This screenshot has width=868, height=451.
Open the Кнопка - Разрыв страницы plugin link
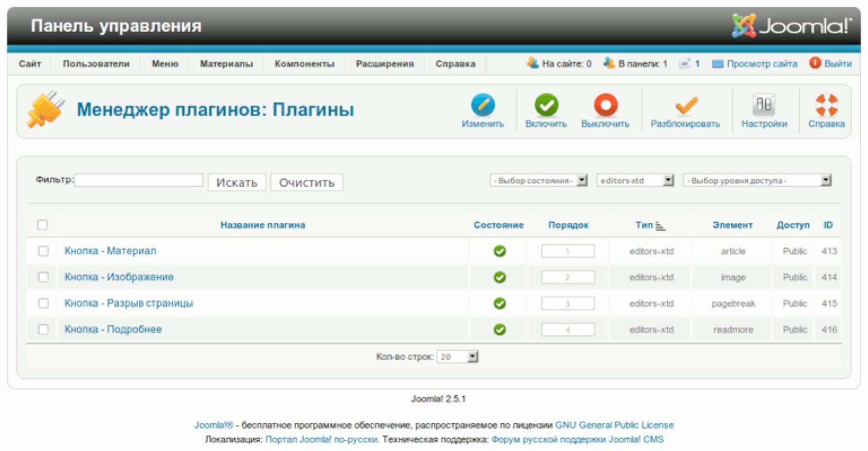coord(129,303)
